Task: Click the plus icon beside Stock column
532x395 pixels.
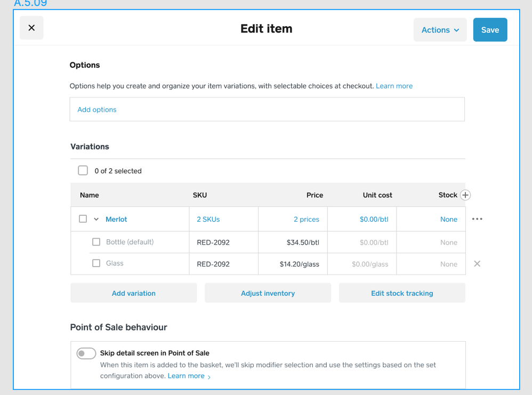Action: [465, 195]
